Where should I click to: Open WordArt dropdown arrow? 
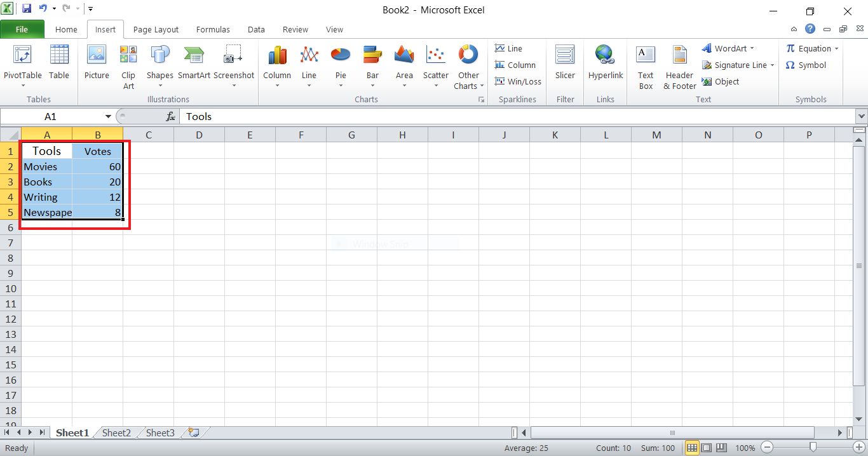click(752, 48)
